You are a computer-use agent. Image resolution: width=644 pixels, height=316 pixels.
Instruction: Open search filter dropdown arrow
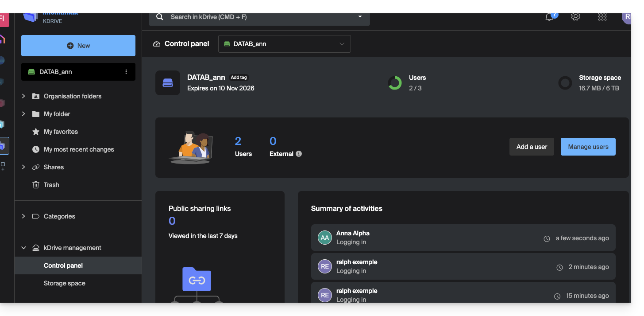pos(360,17)
